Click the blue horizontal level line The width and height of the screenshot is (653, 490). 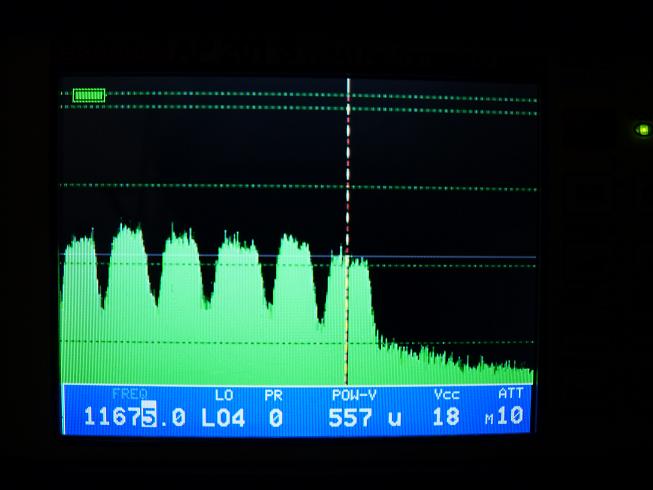[450, 257]
